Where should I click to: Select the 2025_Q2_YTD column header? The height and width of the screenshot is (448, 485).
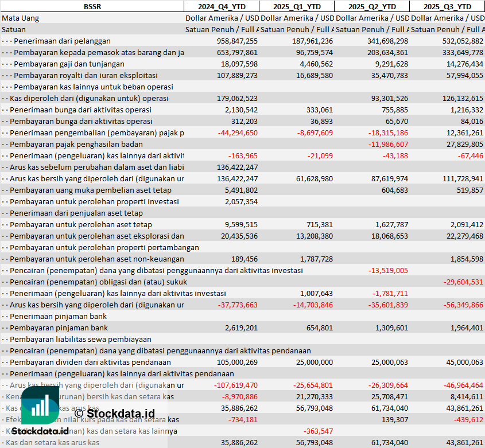click(x=372, y=6)
